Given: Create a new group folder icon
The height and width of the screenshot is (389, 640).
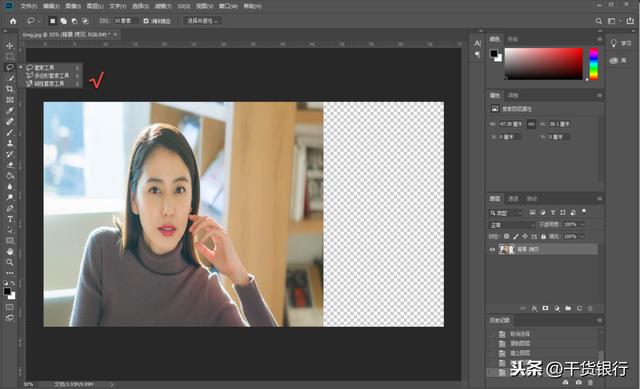Looking at the screenshot, I should [x=568, y=308].
